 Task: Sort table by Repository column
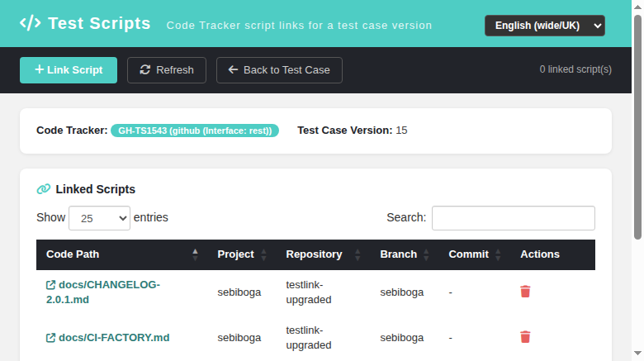pyautogui.click(x=323, y=254)
